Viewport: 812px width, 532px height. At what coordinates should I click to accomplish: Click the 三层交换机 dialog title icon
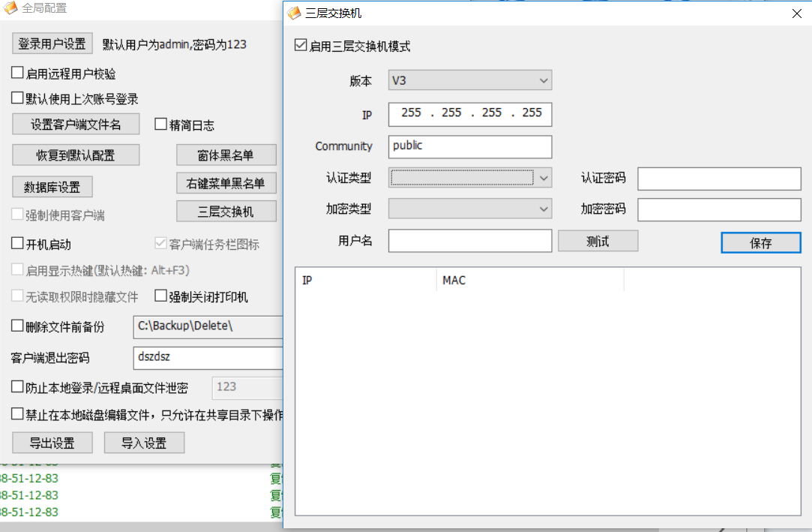pyautogui.click(x=294, y=13)
